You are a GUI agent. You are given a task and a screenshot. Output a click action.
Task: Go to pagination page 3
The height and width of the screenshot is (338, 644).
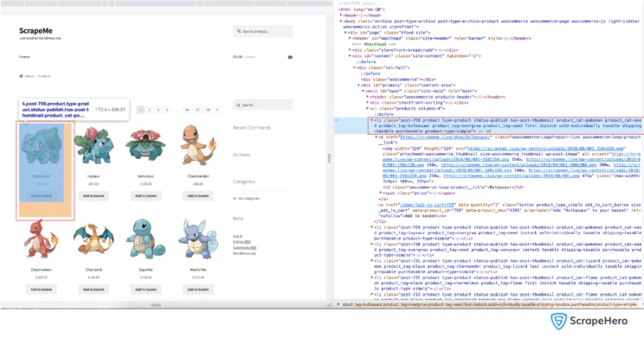click(158, 110)
